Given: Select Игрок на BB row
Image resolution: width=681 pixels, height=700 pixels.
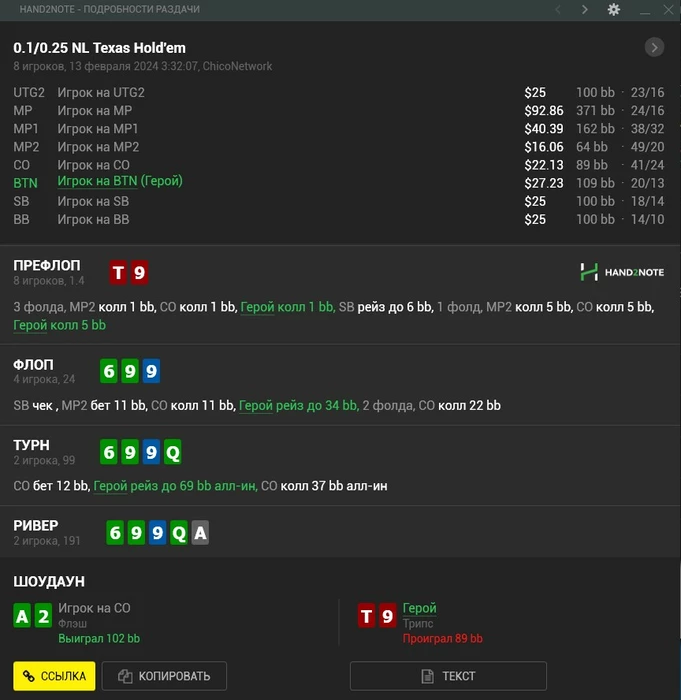Looking at the screenshot, I should 338,220.
